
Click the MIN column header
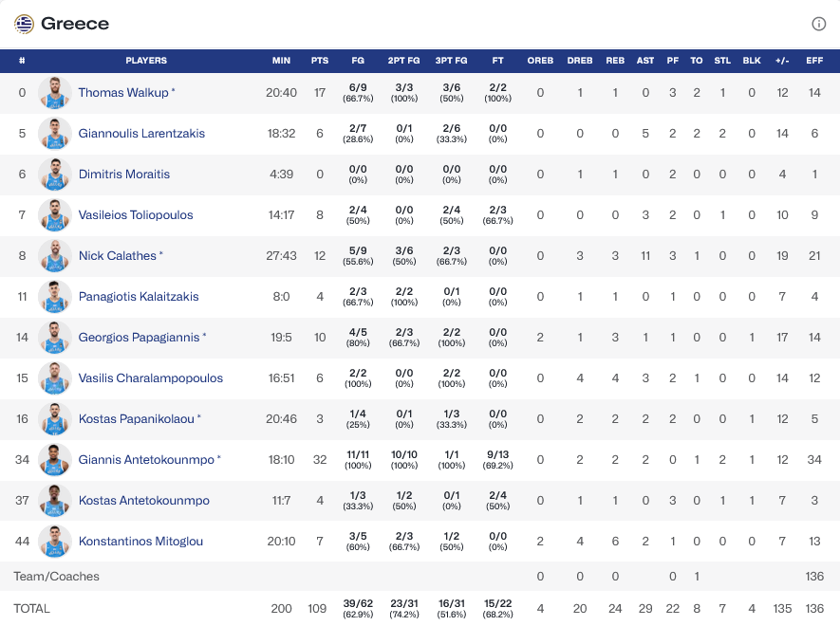(281, 61)
